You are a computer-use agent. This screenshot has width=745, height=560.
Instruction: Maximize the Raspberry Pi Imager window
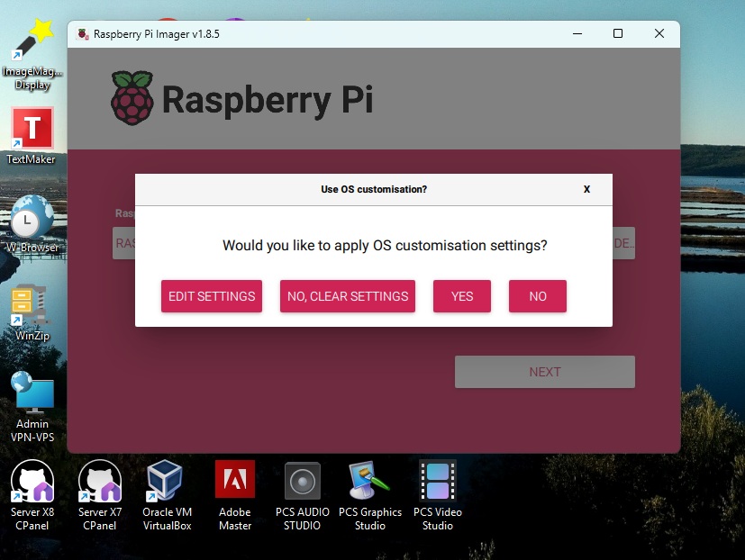[618, 33]
